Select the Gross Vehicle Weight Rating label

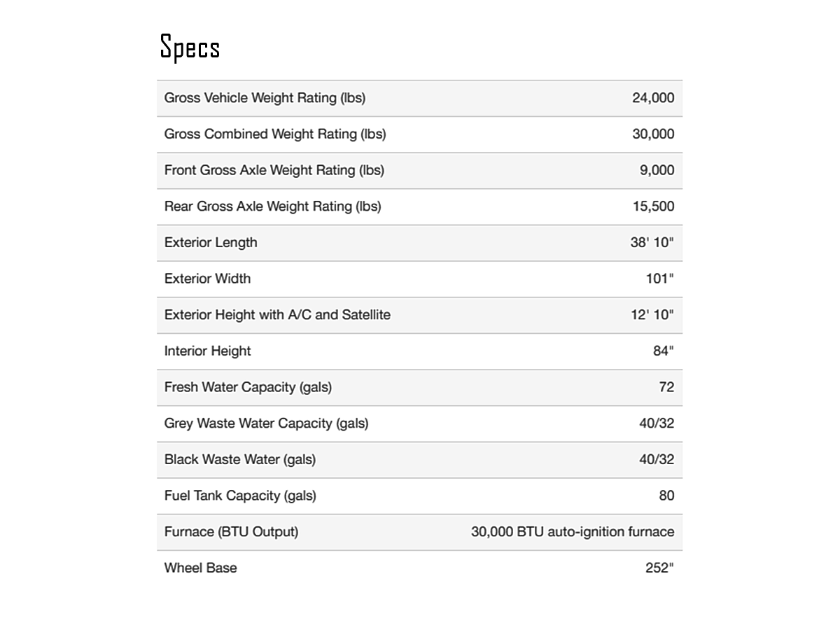[265, 98]
